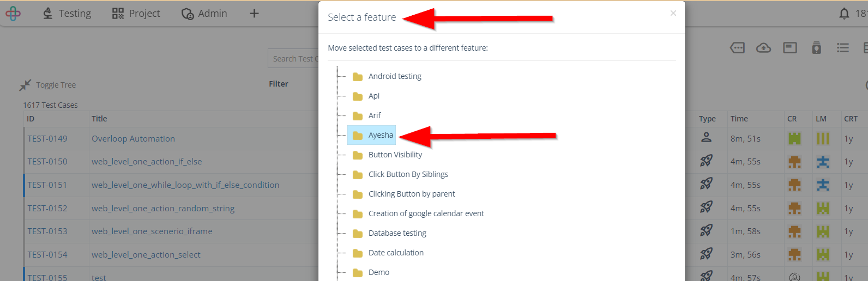
Task: Click the cloud upload icon
Action: pyautogui.click(x=763, y=48)
